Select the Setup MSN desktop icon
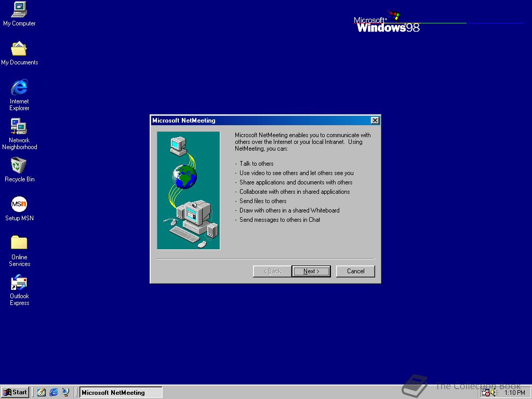 (19, 209)
